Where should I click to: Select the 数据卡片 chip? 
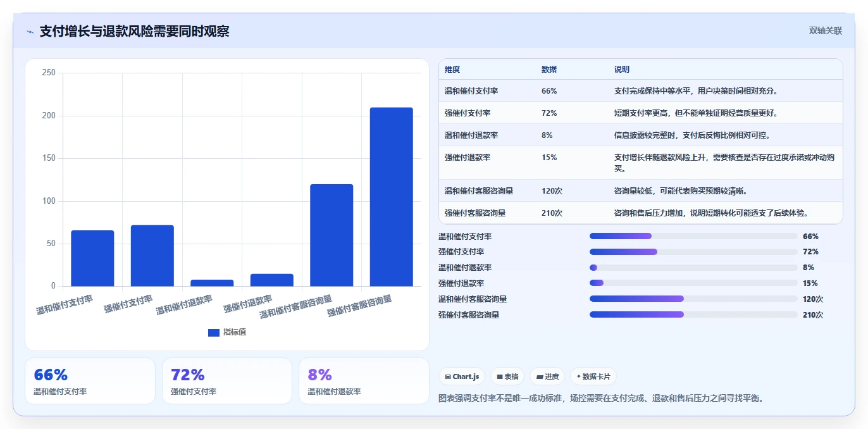point(593,376)
